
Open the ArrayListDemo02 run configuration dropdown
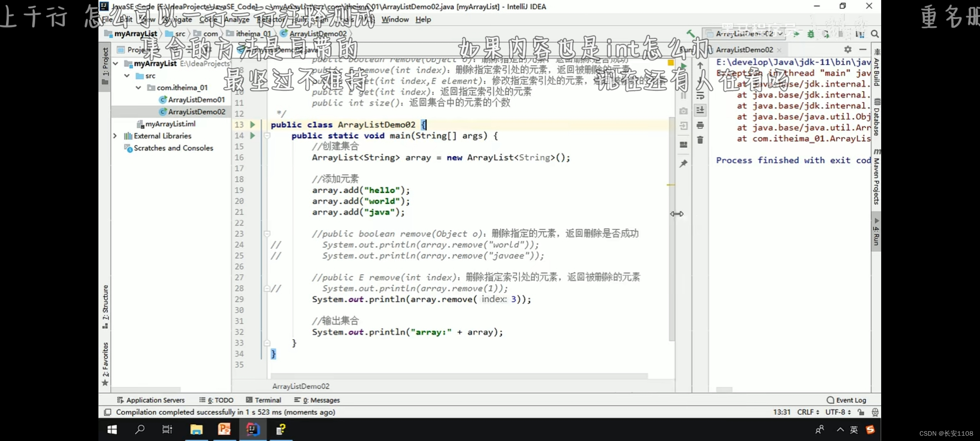tap(744, 34)
